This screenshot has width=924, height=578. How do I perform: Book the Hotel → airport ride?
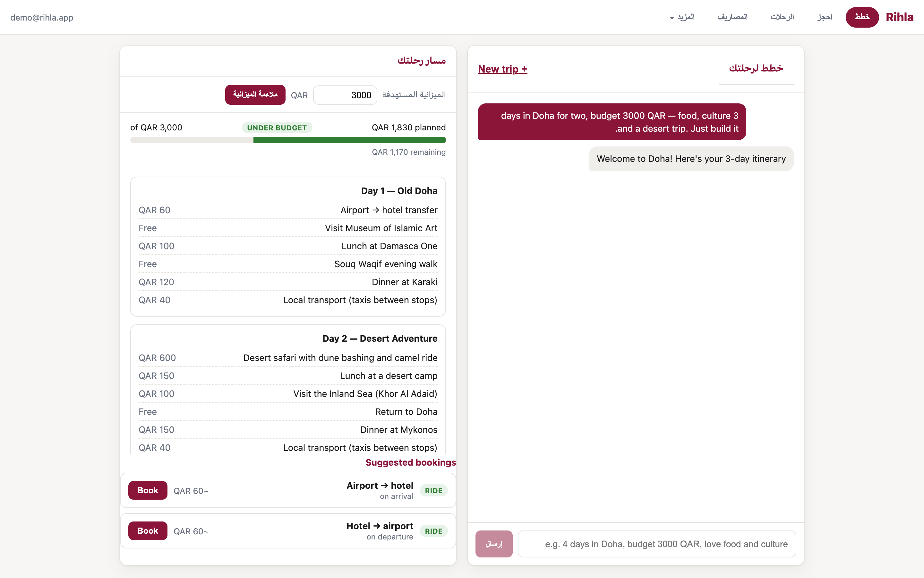tap(148, 530)
